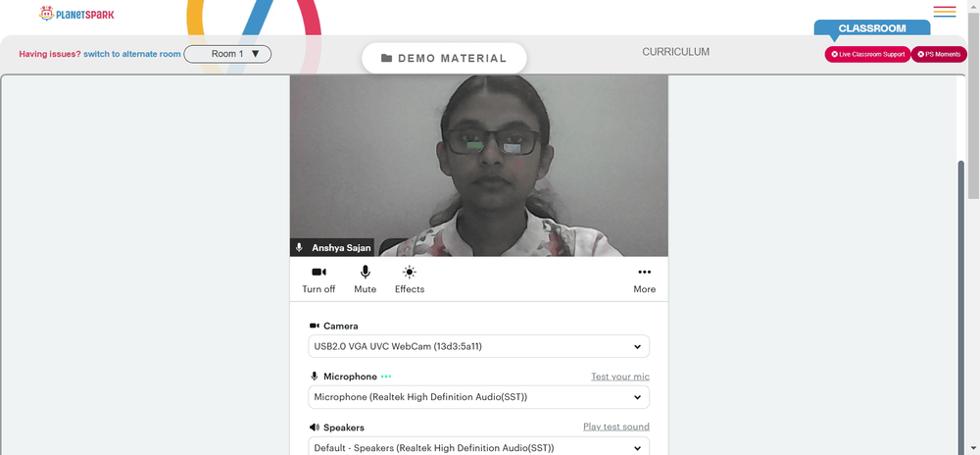The width and height of the screenshot is (980, 455).
Task: Open the Speakers device dropdown
Action: (x=479, y=446)
